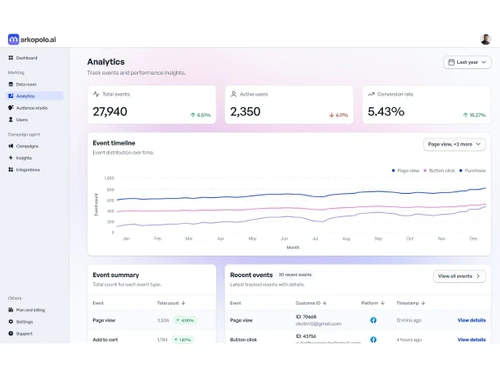Click the calendar icon in Last year selector
The image size is (500, 375).
click(x=451, y=62)
